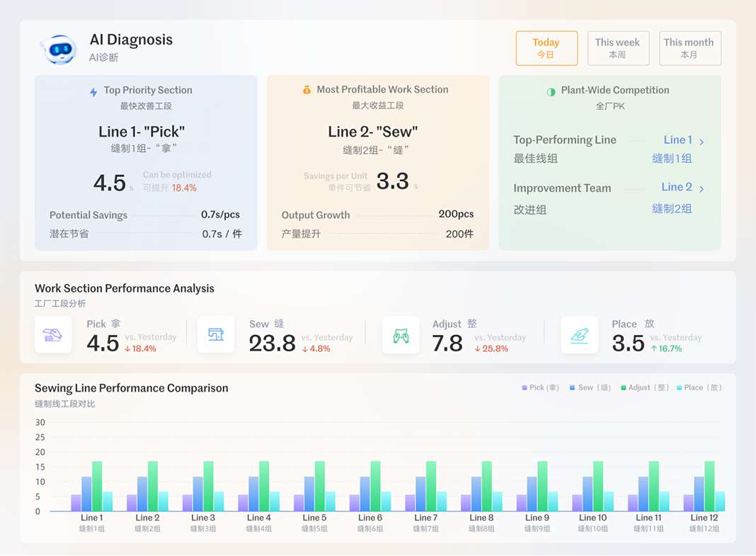Click the Pick work section hand icon
The height and width of the screenshot is (556, 756).
tap(53, 334)
